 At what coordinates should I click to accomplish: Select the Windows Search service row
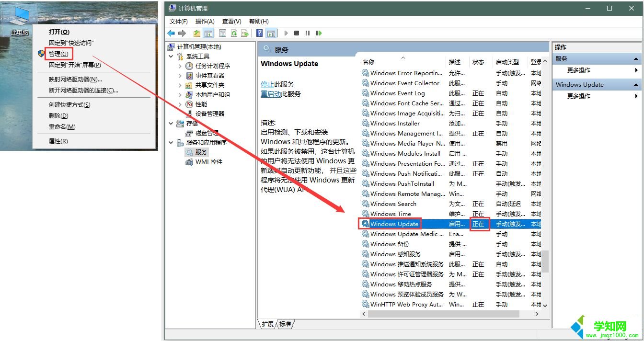click(394, 204)
